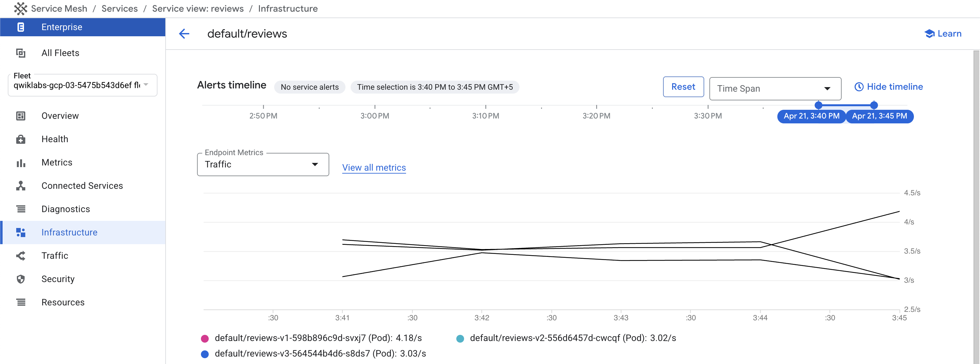The width and height of the screenshot is (980, 364).
Task: Click the Connected Services node icon
Action: coord(21,186)
